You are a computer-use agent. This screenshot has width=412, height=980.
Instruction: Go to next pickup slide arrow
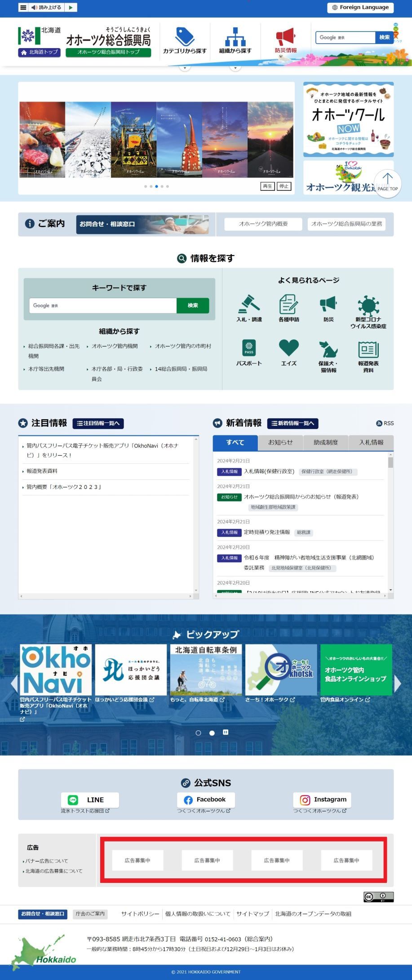pyautogui.click(x=398, y=683)
